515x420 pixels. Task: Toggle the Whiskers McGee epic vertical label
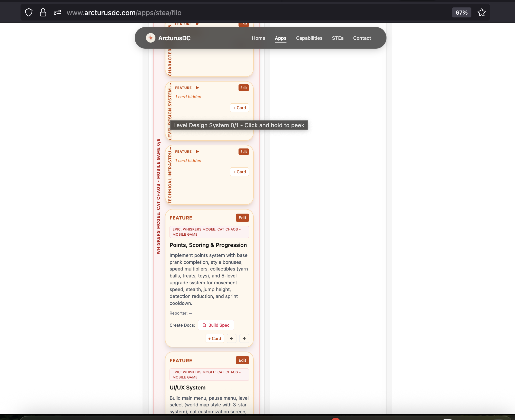pos(158,196)
